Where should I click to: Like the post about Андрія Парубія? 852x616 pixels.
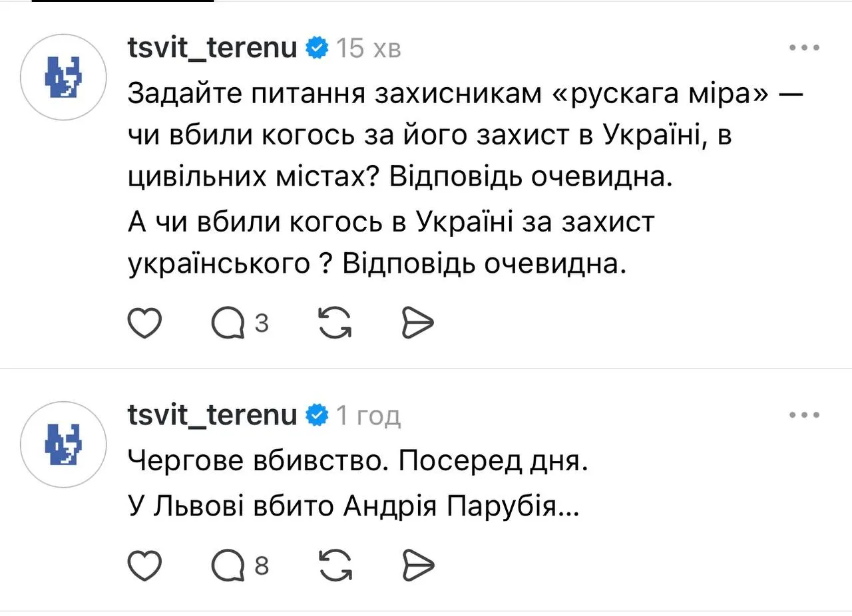coord(144,565)
